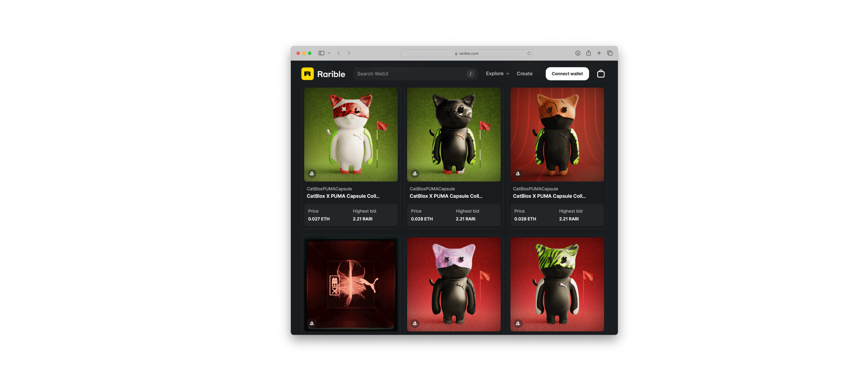The width and height of the screenshot is (868, 391).
Task: Open Safari's downloads icon
Action: click(x=578, y=53)
